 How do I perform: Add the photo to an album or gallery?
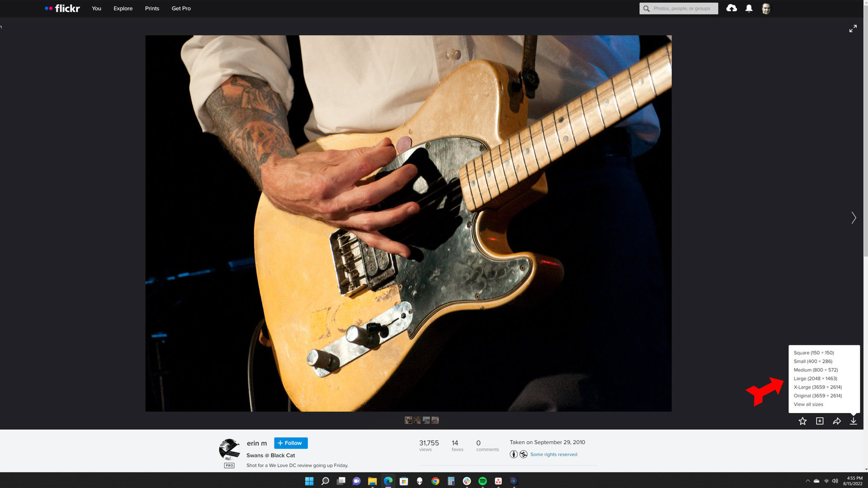(x=820, y=421)
